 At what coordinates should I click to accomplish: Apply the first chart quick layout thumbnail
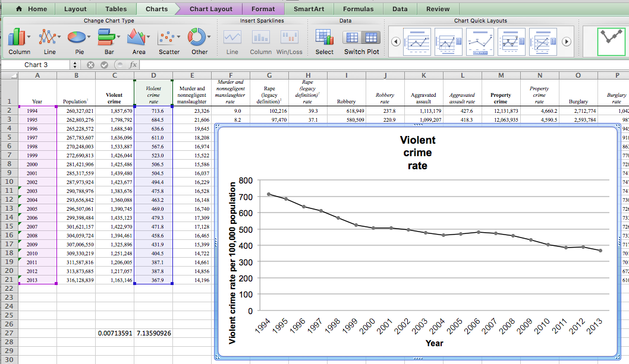pyautogui.click(x=416, y=42)
